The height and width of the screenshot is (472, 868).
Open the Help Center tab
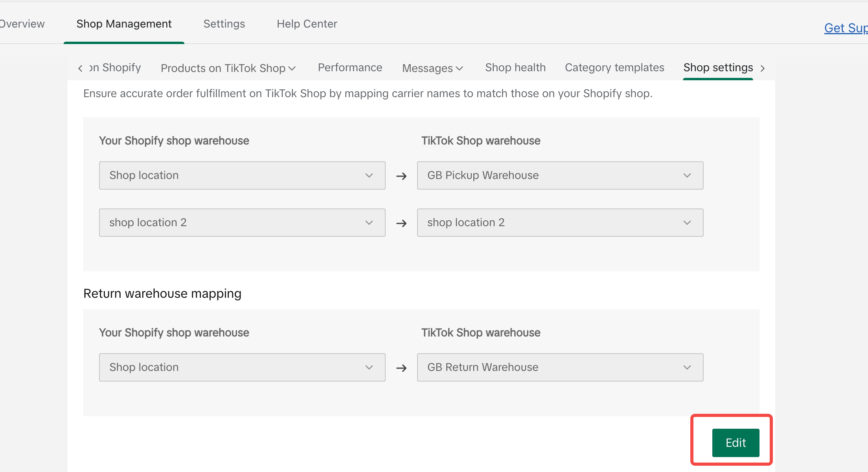307,24
